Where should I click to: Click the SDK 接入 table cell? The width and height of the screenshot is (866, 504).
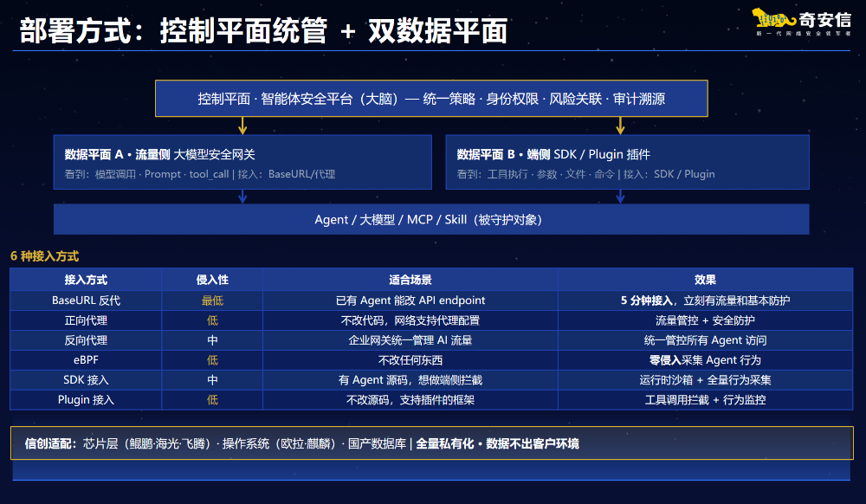tap(86, 380)
